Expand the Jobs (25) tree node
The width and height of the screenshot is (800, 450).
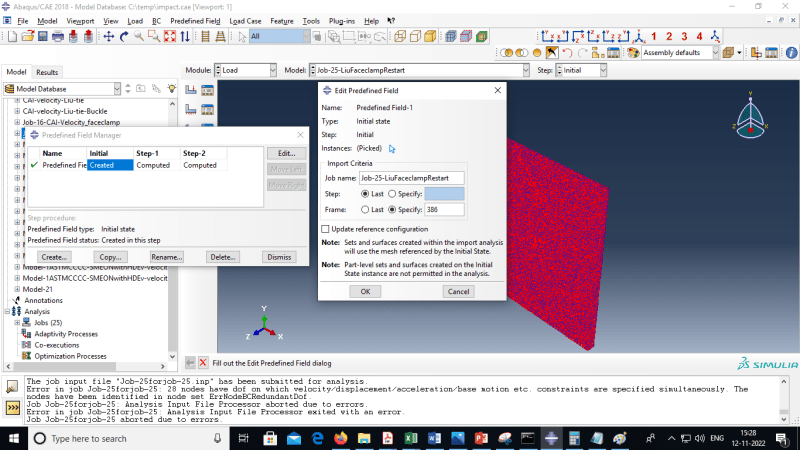coord(17,322)
